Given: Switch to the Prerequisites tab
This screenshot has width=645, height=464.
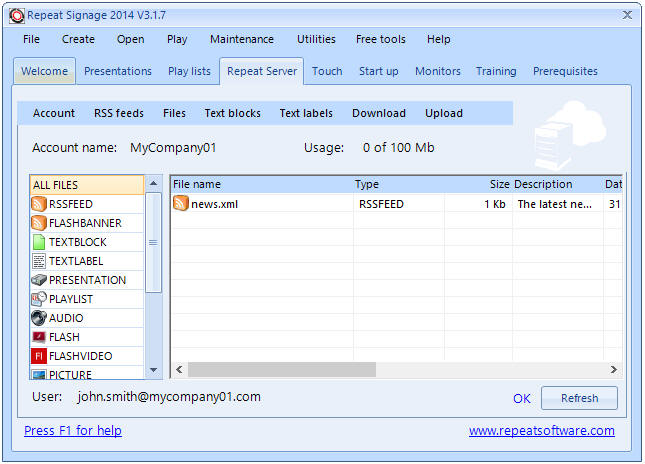Looking at the screenshot, I should pos(565,71).
